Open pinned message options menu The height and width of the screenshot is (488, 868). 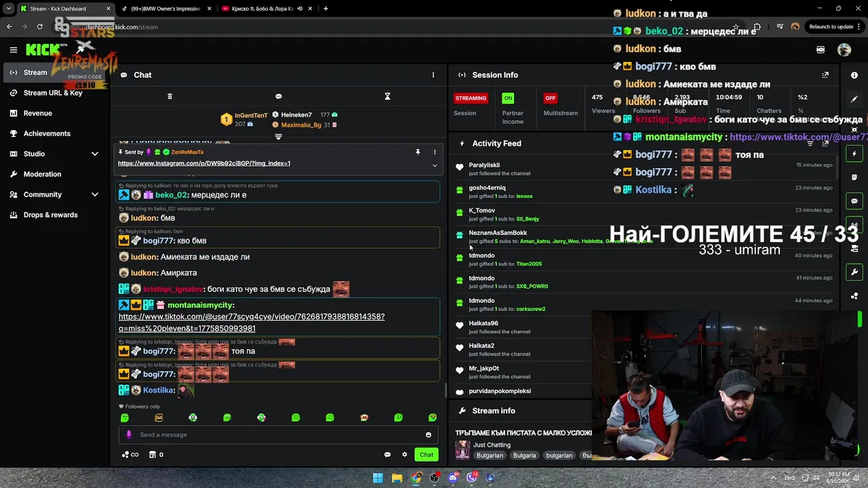tap(435, 152)
